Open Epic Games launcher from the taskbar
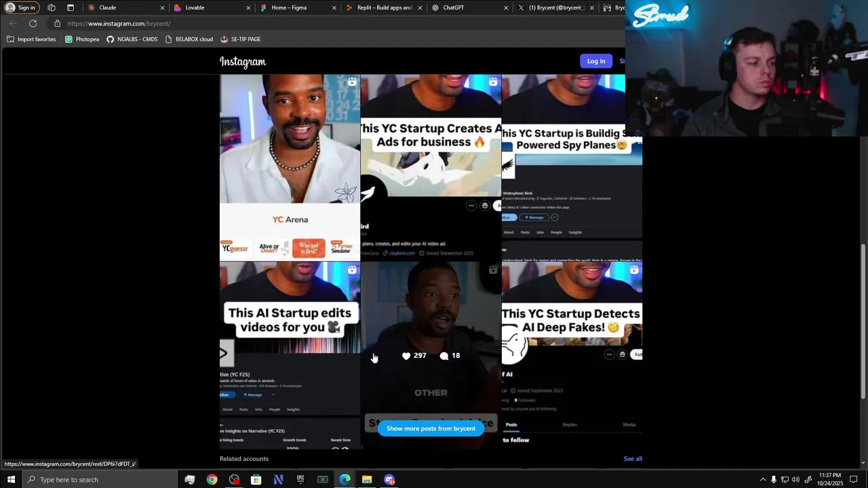This screenshot has height=488, width=868. click(x=300, y=480)
